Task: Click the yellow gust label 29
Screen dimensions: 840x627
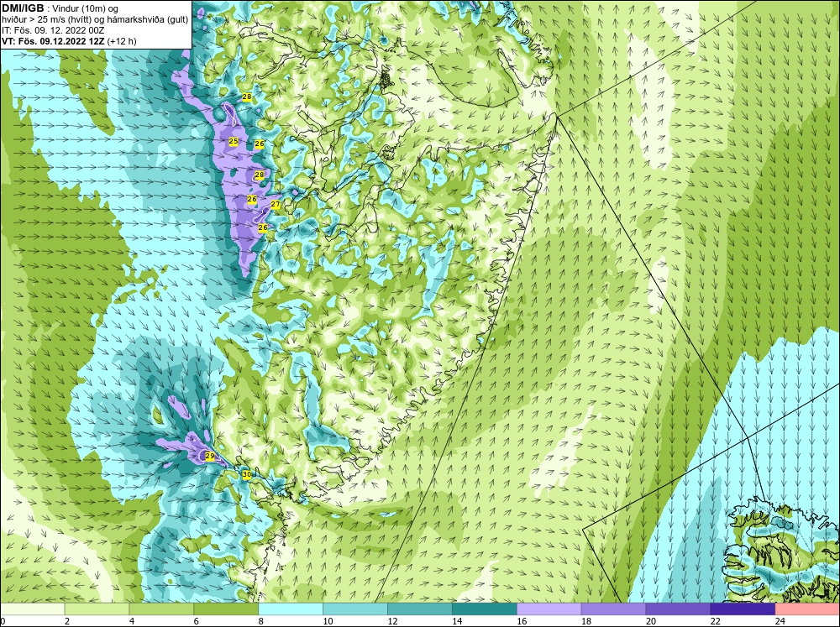Action: point(210,457)
